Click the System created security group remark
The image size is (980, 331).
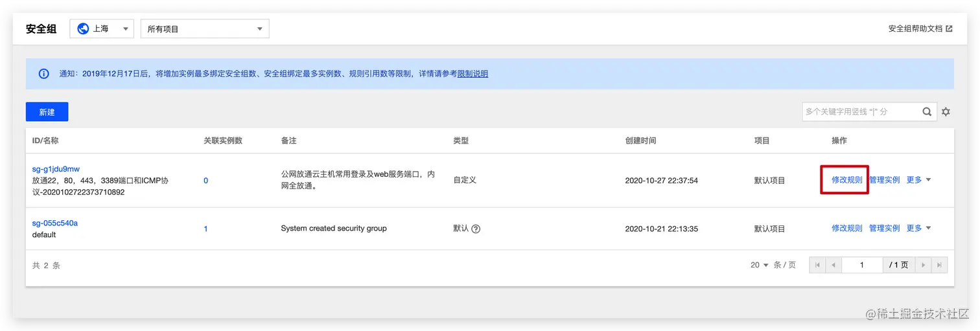tap(334, 229)
